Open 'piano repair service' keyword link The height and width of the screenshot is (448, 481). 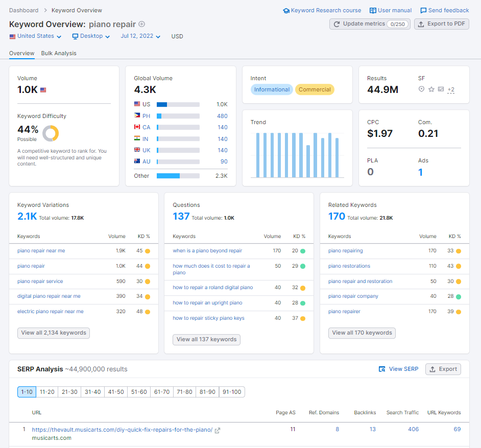pos(40,281)
